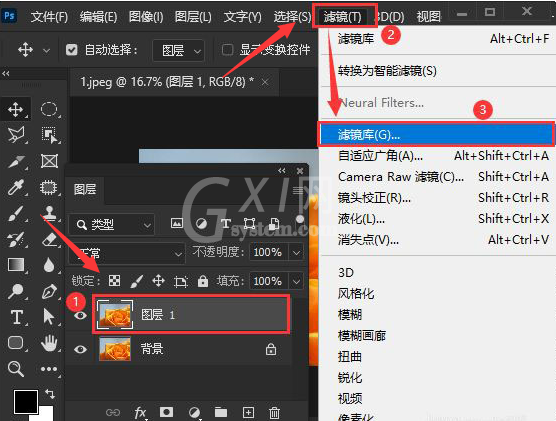The height and width of the screenshot is (421, 556).
Task: Add a layer style with fx icon
Action: pos(140,412)
